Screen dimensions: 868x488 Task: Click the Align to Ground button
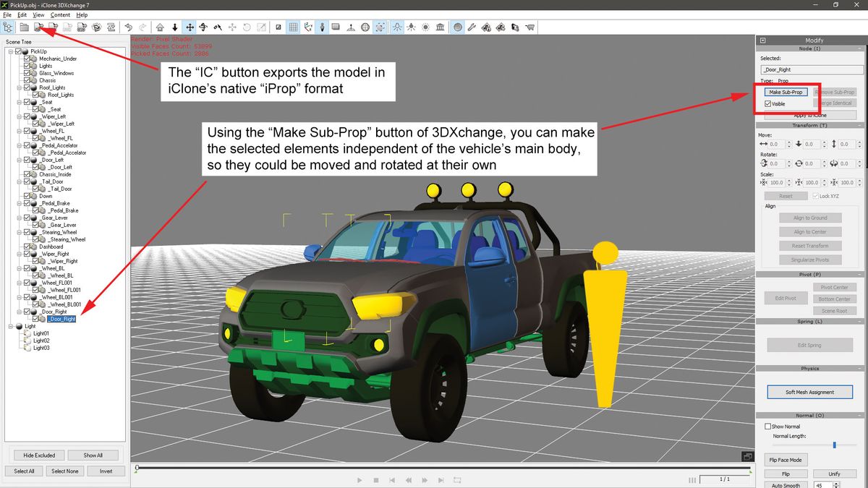point(810,217)
